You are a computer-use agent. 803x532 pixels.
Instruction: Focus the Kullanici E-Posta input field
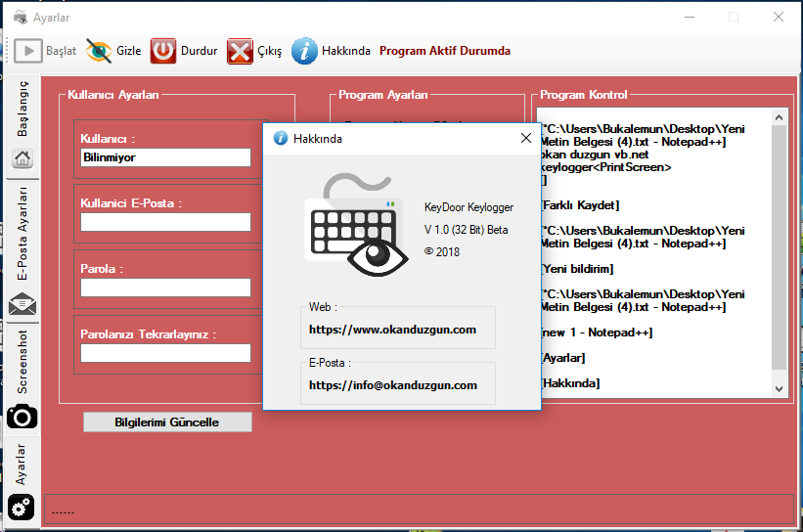click(x=166, y=222)
